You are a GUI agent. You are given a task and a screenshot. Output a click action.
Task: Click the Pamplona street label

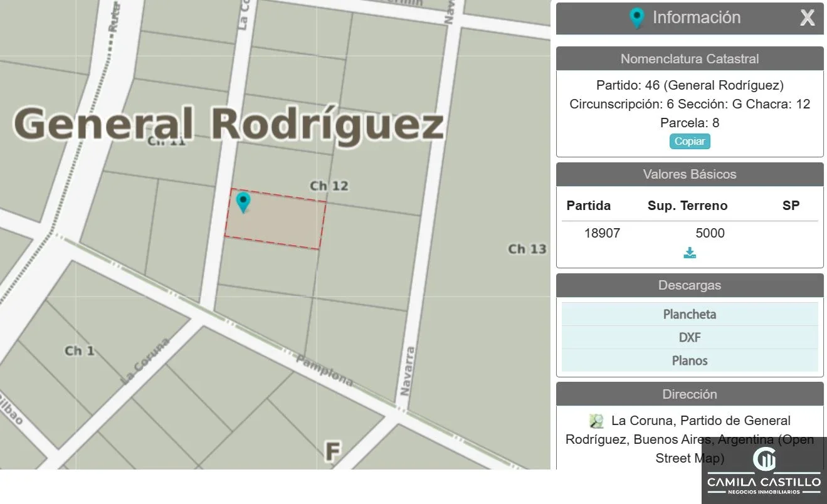(x=324, y=370)
